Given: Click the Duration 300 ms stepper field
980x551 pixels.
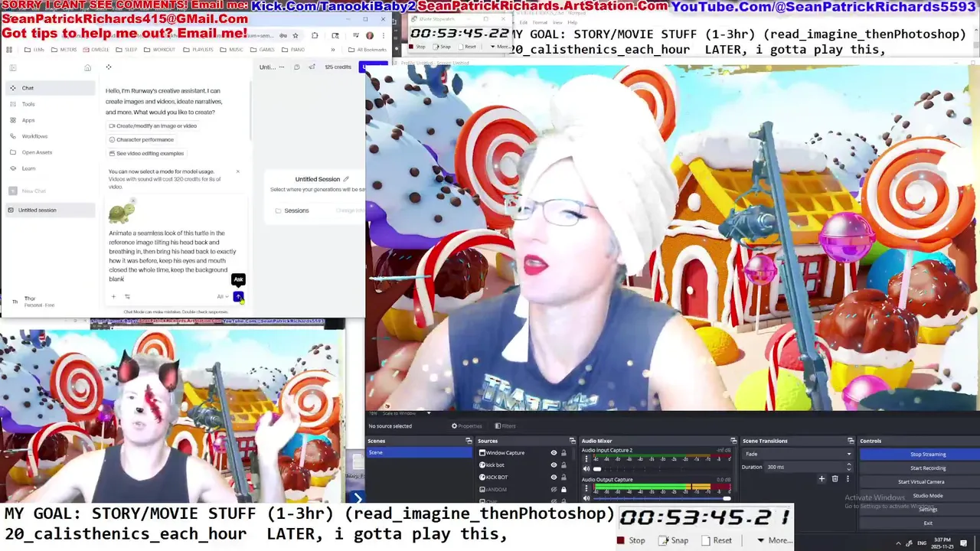Looking at the screenshot, I should click(x=808, y=467).
